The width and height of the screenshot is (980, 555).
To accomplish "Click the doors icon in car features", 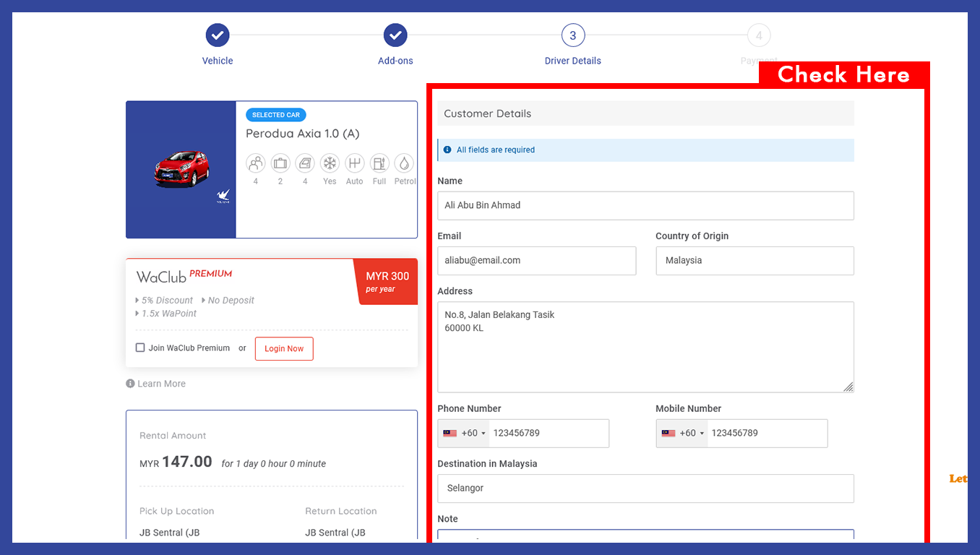I will 305,163.
